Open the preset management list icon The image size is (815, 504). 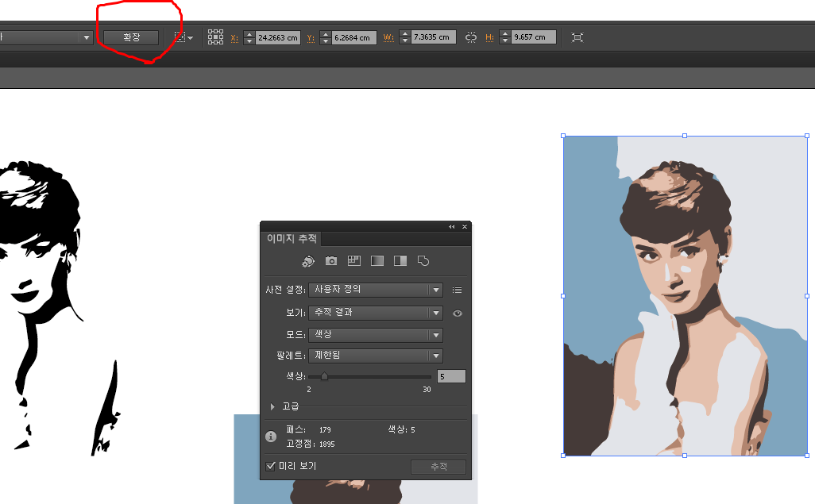(457, 290)
